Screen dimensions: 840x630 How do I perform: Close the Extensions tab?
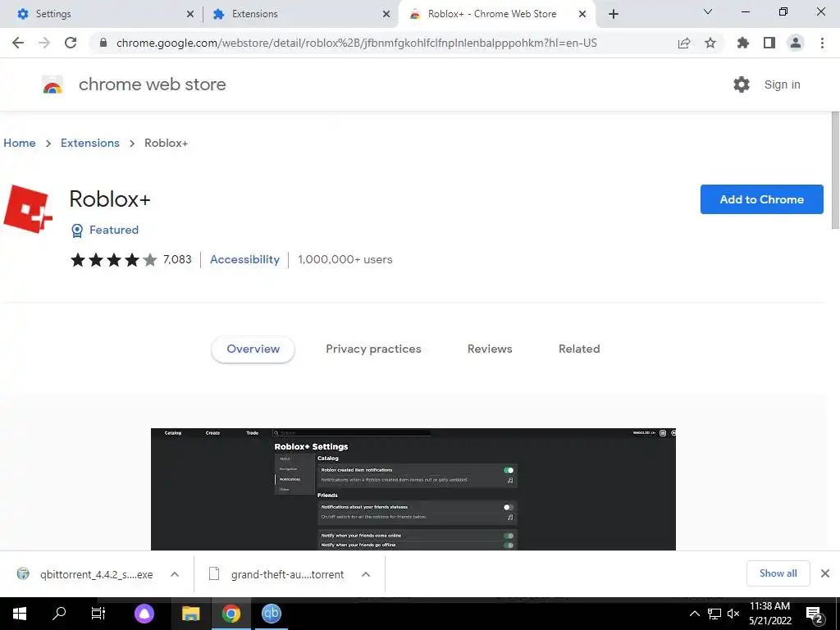pos(386,14)
